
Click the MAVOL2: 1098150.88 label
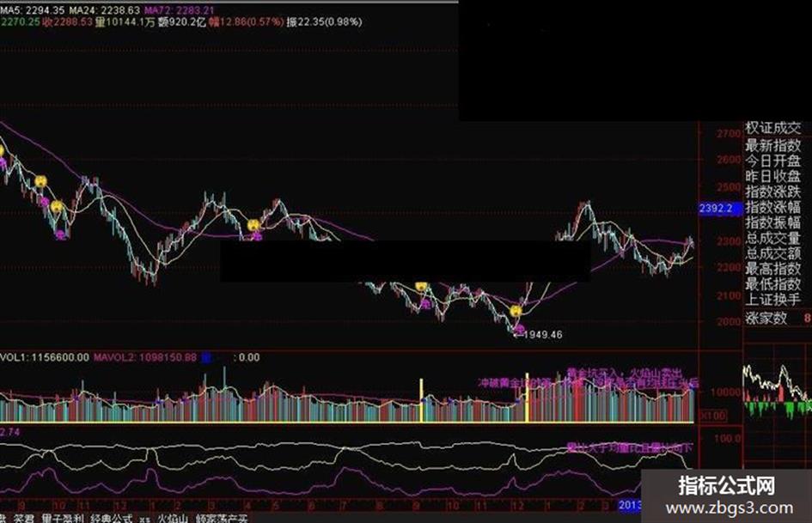pyautogui.click(x=145, y=357)
